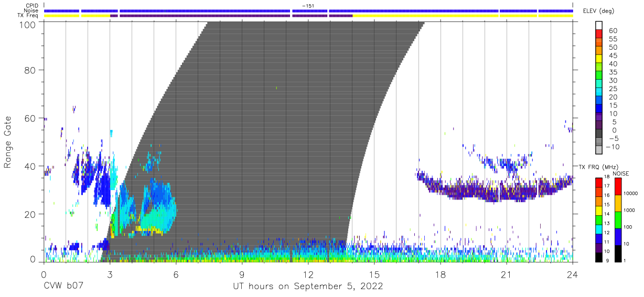Click the 'Noise' row label at top left
The image size is (644, 297).
coord(31,10)
